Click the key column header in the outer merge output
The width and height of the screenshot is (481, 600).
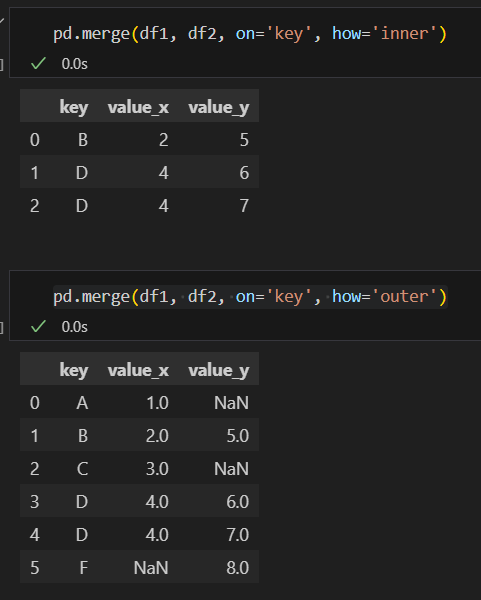(x=74, y=370)
